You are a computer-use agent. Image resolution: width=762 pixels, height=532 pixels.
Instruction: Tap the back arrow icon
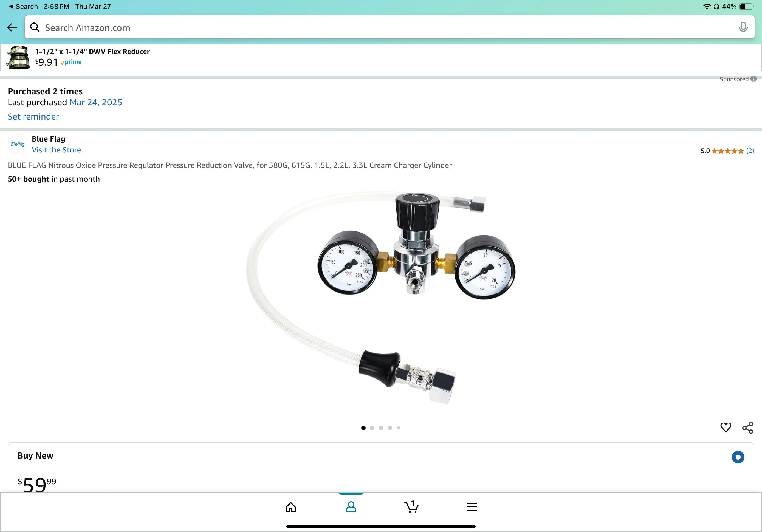pos(12,27)
